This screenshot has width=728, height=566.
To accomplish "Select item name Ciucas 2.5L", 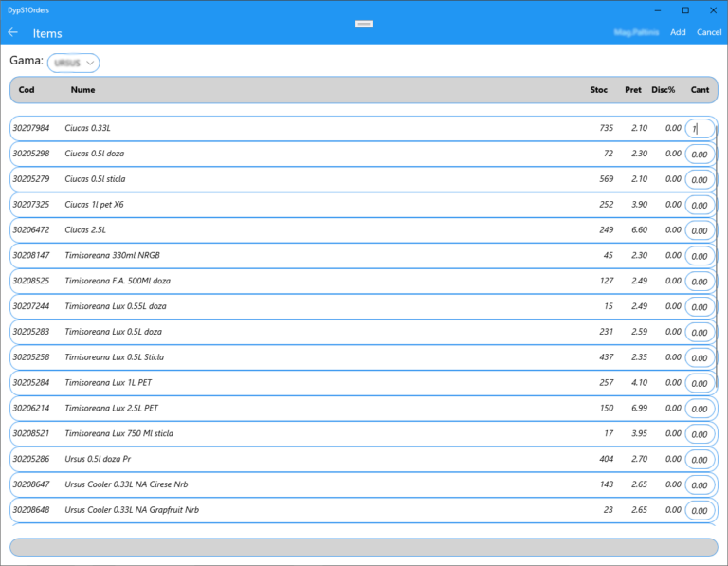I will point(85,229).
